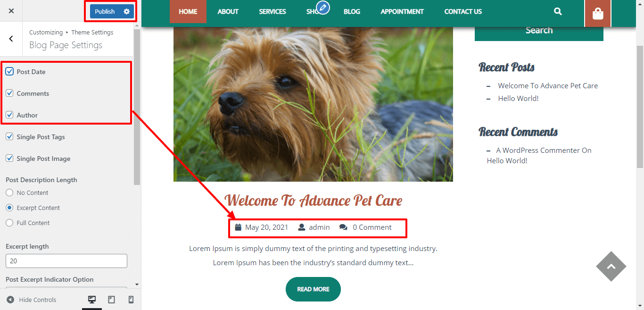
Task: Click the scroll-to-top arrow diamond
Action: pos(611,267)
